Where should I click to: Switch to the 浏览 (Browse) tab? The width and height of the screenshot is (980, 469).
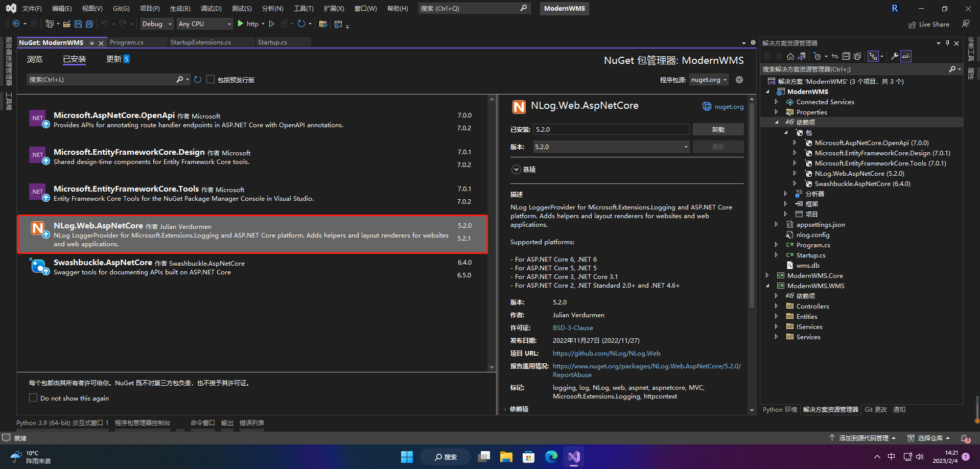click(x=35, y=59)
